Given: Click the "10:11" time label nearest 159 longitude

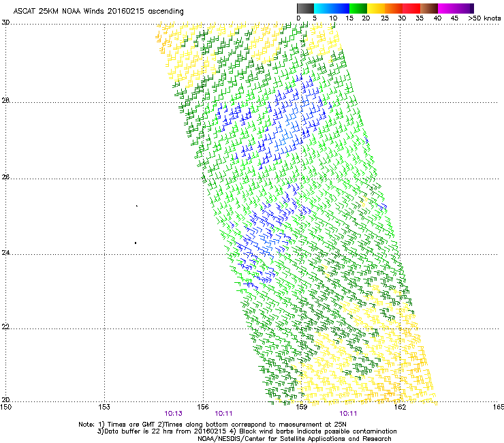Looking at the screenshot, I should (x=348, y=414).
